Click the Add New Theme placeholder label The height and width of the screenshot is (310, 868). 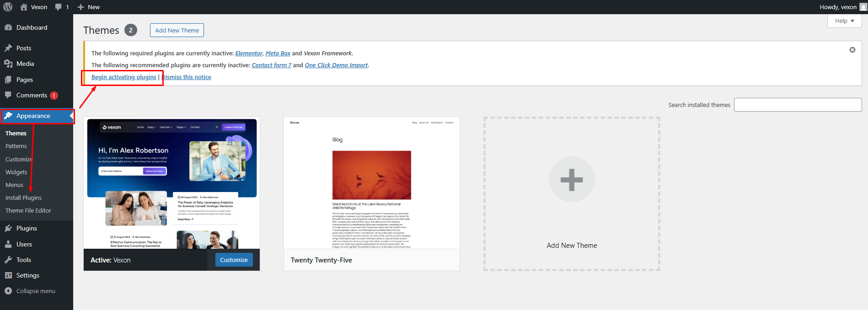point(572,246)
